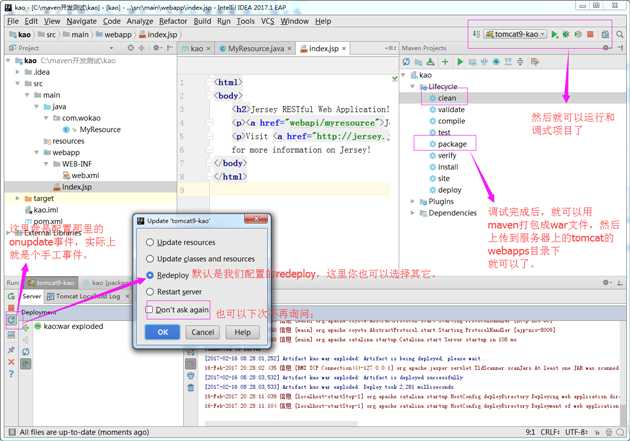Open the Project Structure icon in the top toolbar
Image resolution: width=630 pixels, height=441 pixels.
click(605, 35)
